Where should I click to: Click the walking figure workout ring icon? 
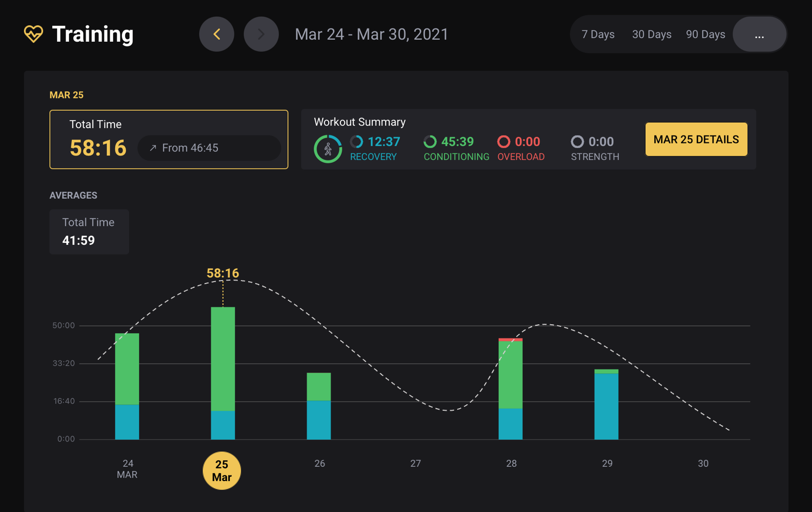[x=328, y=148]
